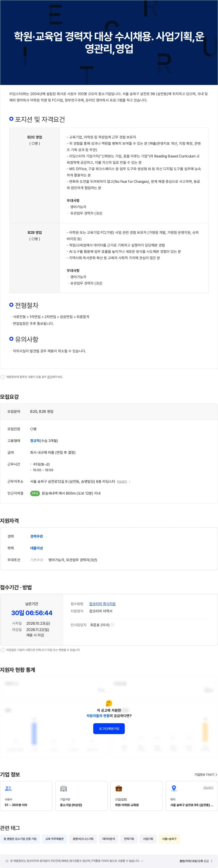
Task: Click the 10:00 ~ 19:00 working hours text
Action: pyautogui.click(x=43, y=470)
